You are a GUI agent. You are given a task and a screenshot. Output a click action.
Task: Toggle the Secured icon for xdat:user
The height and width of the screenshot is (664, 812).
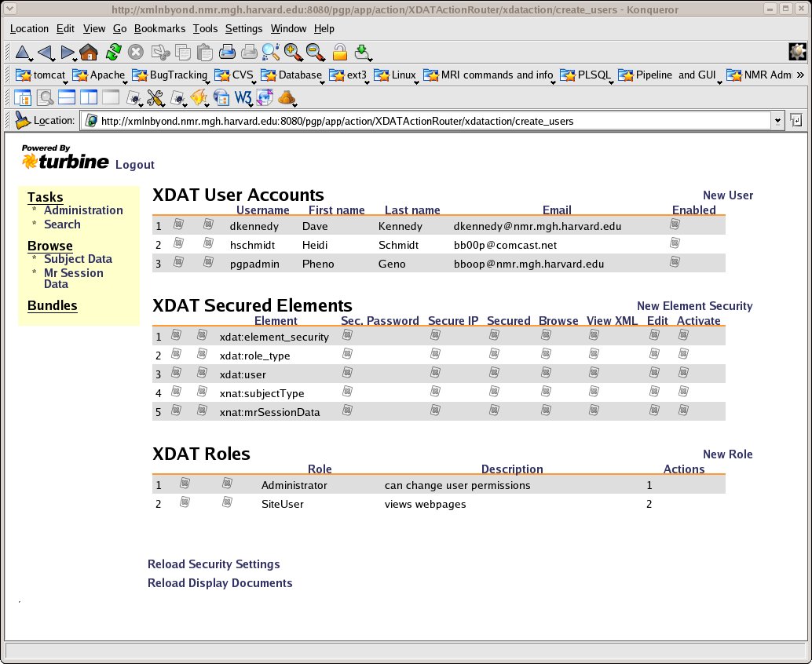pos(494,374)
